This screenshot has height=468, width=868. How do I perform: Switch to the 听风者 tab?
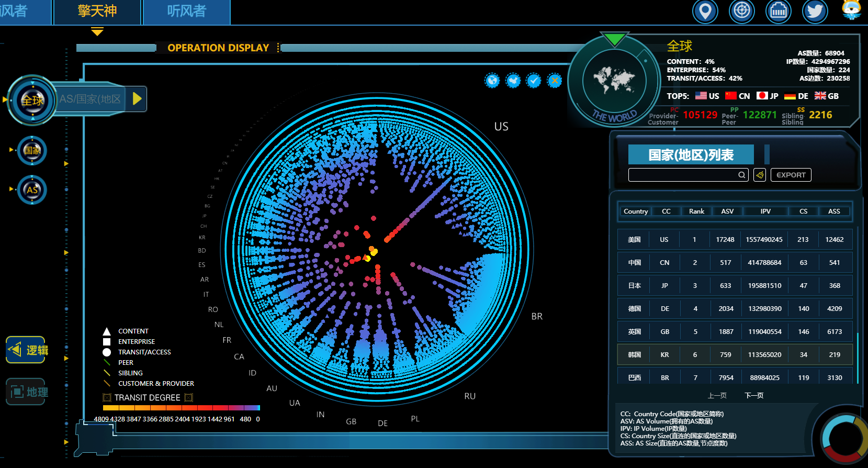tap(187, 12)
